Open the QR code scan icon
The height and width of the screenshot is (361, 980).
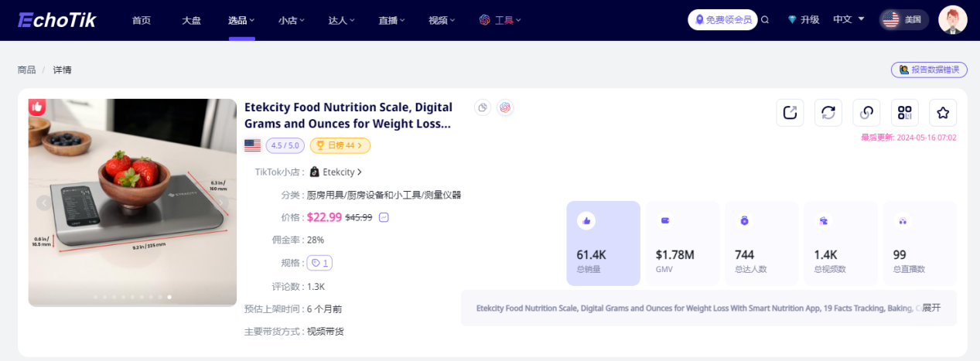[x=904, y=113]
